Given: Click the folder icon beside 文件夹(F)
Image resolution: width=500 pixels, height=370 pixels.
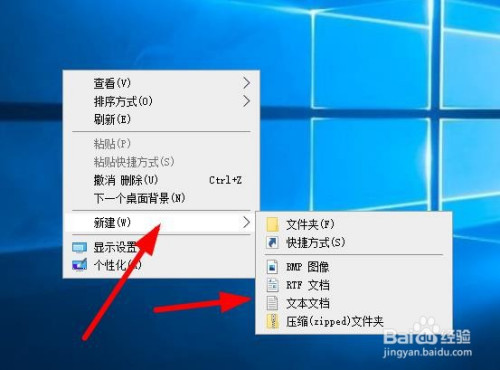Looking at the screenshot, I should pyautogui.click(x=272, y=224).
